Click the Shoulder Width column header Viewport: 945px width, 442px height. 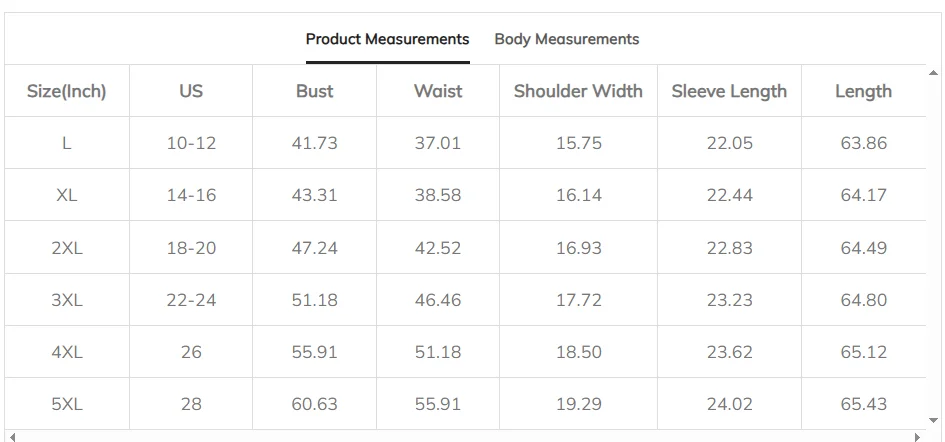pyautogui.click(x=578, y=91)
